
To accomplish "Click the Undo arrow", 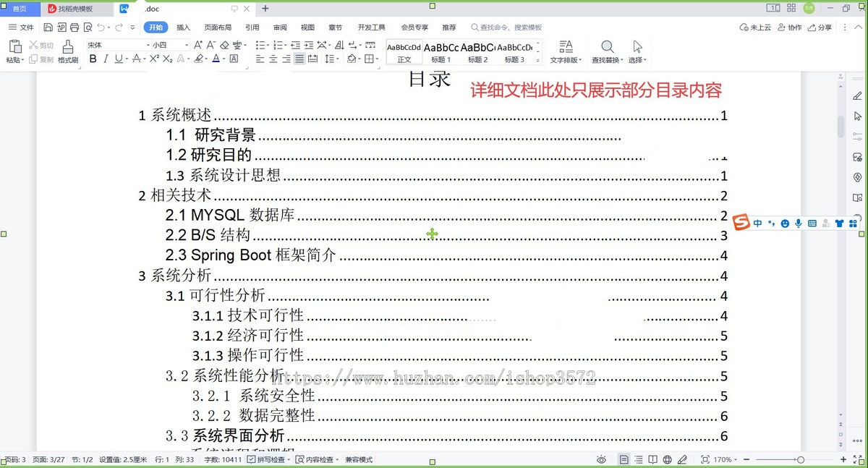I will pyautogui.click(x=101, y=27).
